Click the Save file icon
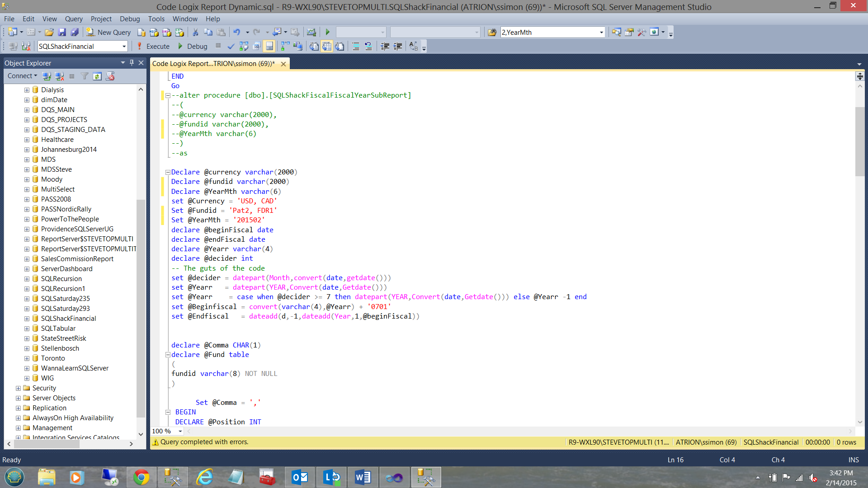Viewport: 868px width, 488px height. pos(62,32)
